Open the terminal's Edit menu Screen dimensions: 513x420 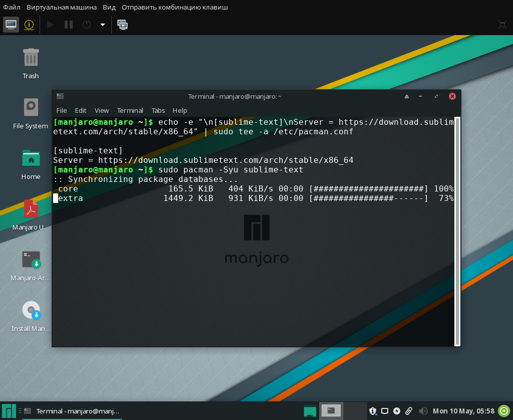click(81, 110)
